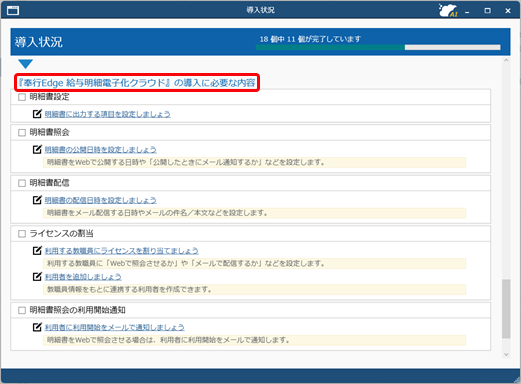Close the 導入状況 window
The height and width of the screenshot is (384, 521).
(x=508, y=11)
